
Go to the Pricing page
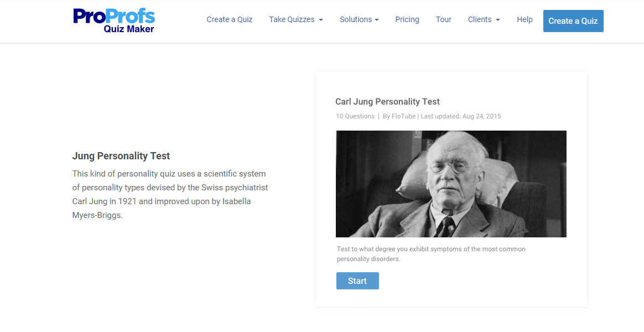(x=407, y=19)
